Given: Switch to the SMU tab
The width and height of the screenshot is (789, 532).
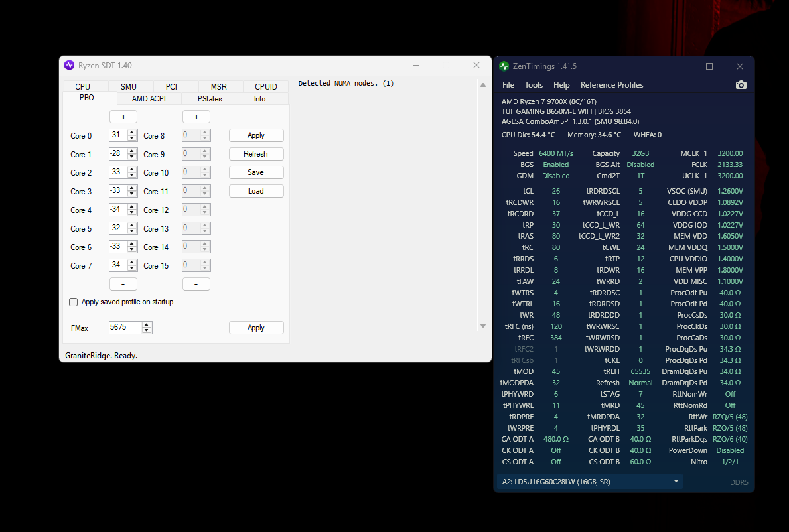Looking at the screenshot, I should [129, 86].
